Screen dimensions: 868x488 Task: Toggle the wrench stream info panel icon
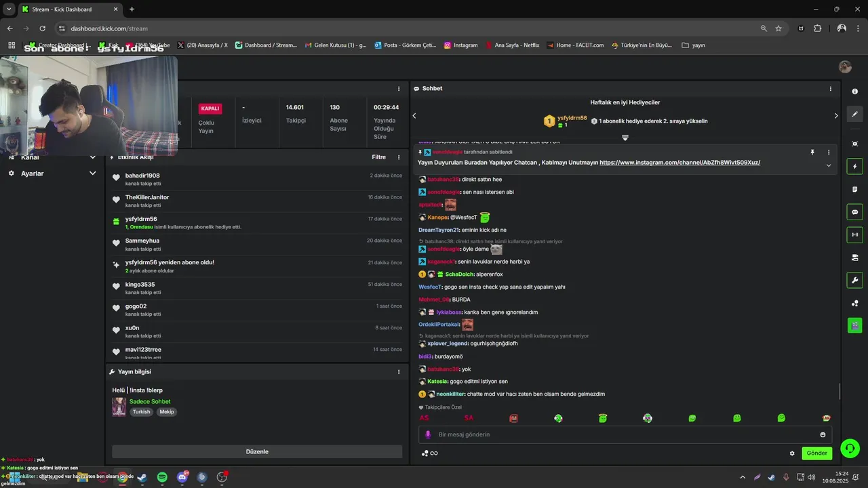pos(854,280)
